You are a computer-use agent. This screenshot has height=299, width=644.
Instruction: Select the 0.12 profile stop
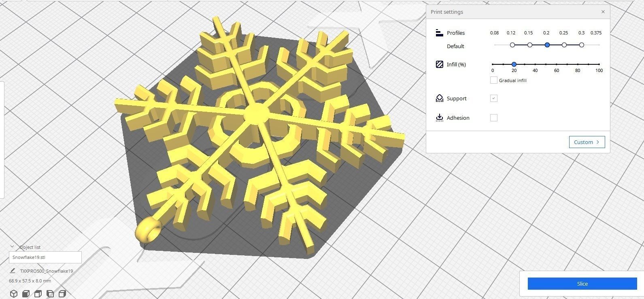pyautogui.click(x=512, y=45)
